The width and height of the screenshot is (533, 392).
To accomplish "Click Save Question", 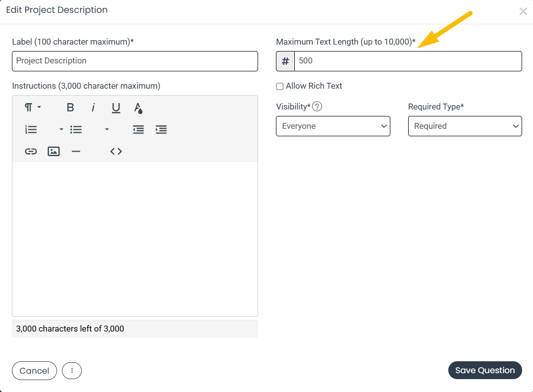I will (485, 370).
